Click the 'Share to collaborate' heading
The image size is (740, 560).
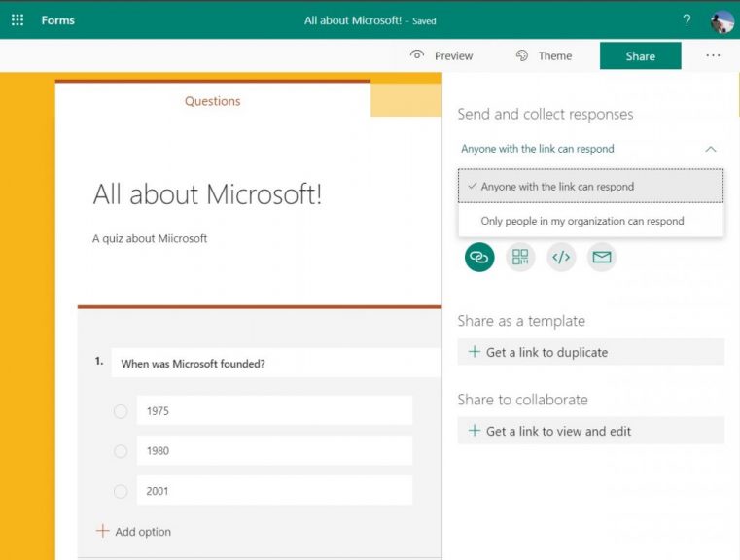(x=522, y=400)
